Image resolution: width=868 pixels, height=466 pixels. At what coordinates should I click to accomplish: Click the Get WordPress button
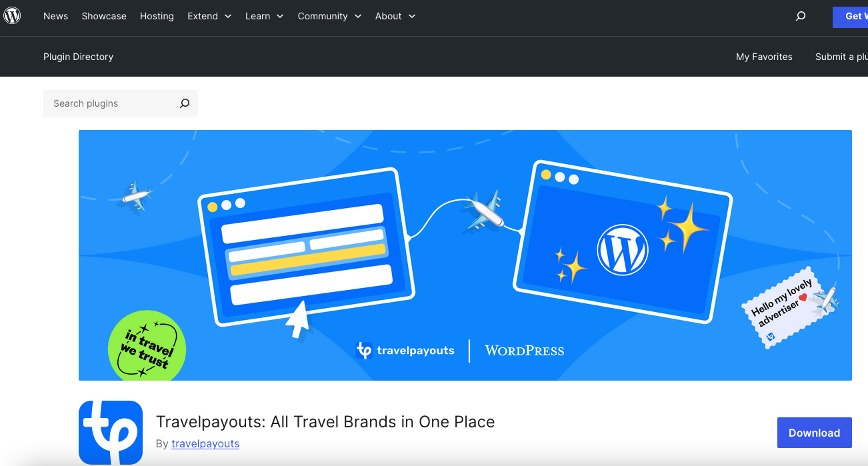click(x=851, y=16)
